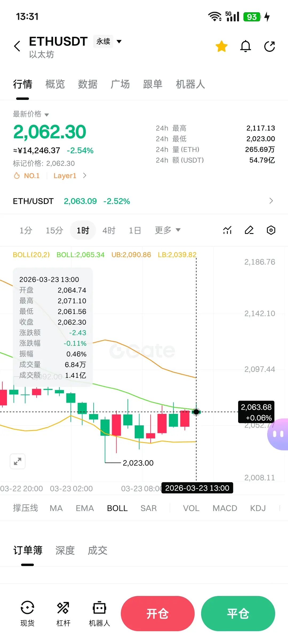Tap the 13:31 clock
288x644 pixels.
coord(27,17)
